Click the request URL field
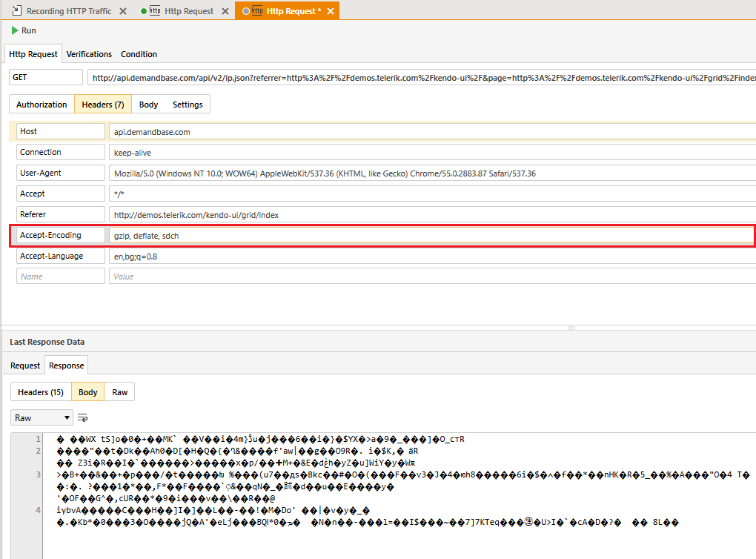 pyautogui.click(x=422, y=78)
